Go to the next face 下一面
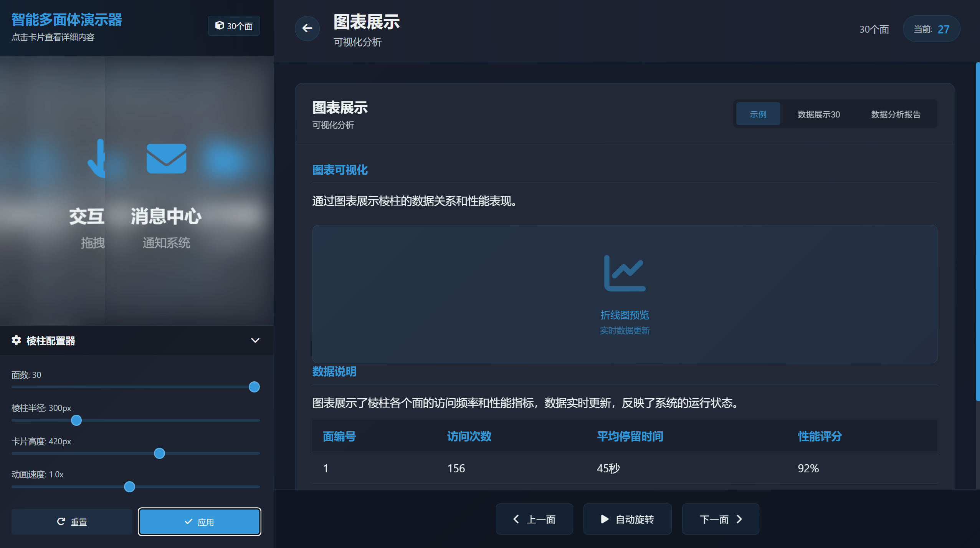Screen dimensions: 980x548 click(720, 519)
